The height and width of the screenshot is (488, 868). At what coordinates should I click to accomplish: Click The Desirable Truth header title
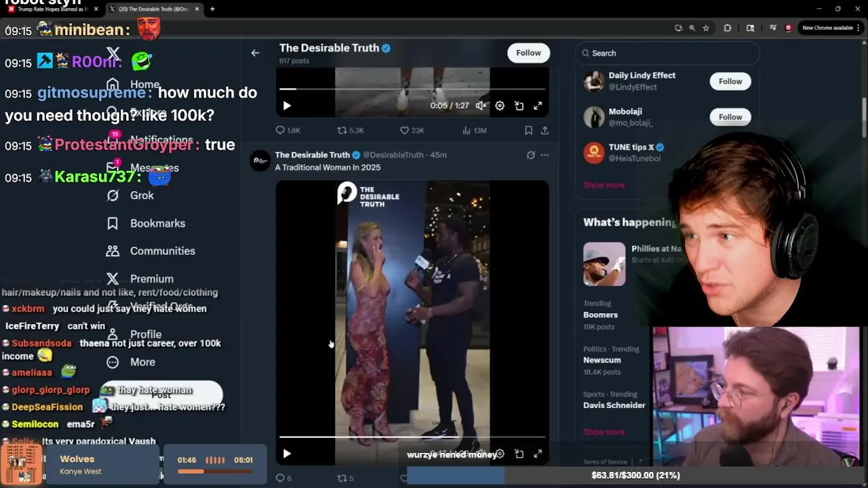pos(329,48)
